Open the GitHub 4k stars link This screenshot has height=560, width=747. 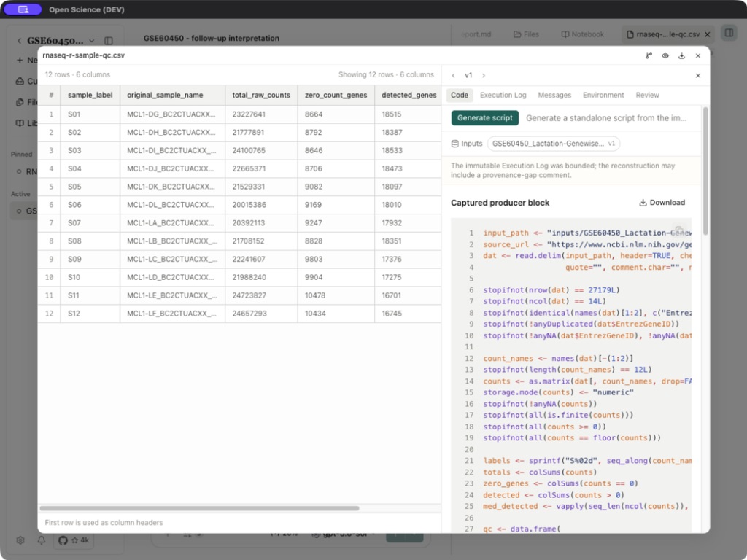74,540
